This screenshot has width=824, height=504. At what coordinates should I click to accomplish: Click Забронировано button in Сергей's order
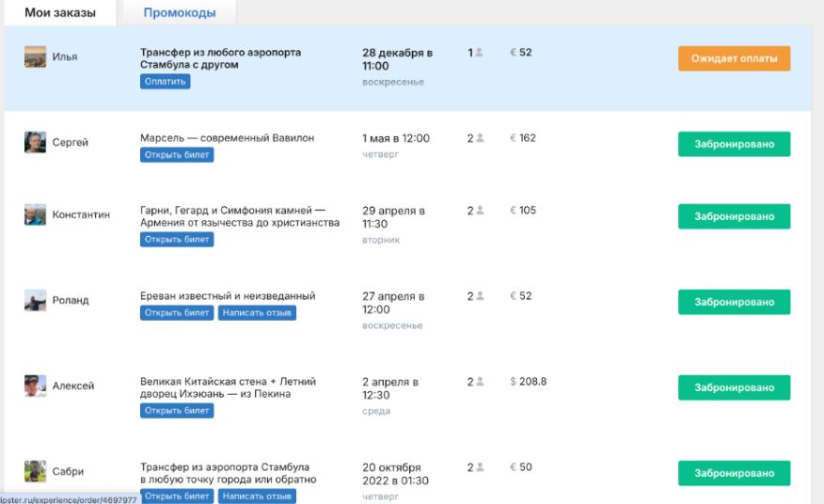[x=734, y=144]
